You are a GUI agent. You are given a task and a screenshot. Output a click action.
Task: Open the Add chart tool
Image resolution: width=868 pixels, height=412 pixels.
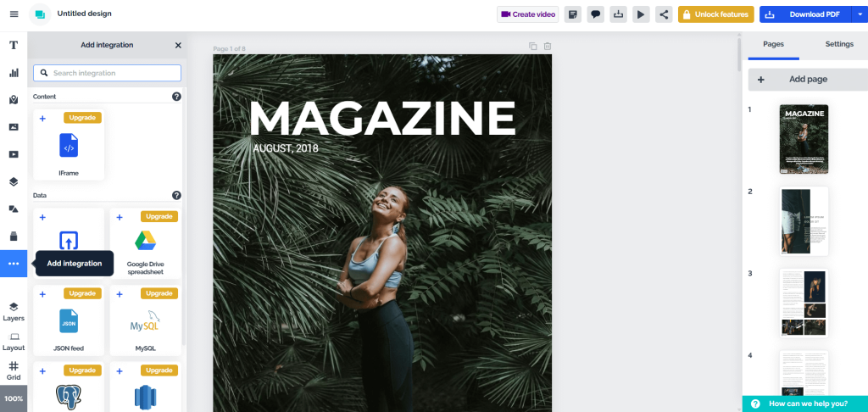(x=14, y=73)
